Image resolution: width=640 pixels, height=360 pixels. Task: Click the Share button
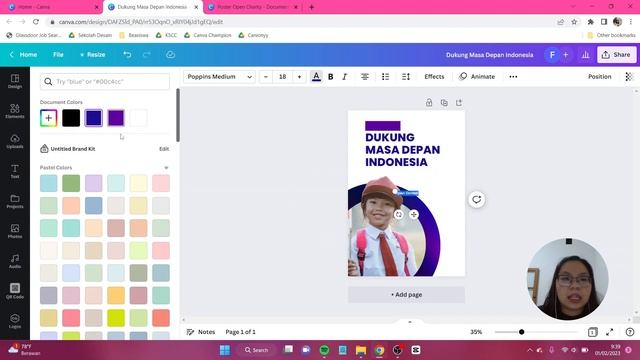pyautogui.click(x=616, y=55)
